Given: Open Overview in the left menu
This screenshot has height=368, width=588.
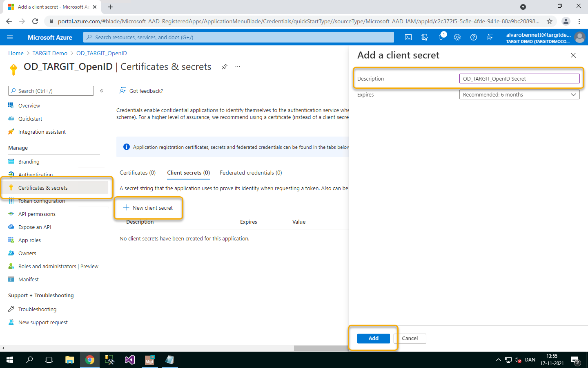Looking at the screenshot, I should coord(29,105).
